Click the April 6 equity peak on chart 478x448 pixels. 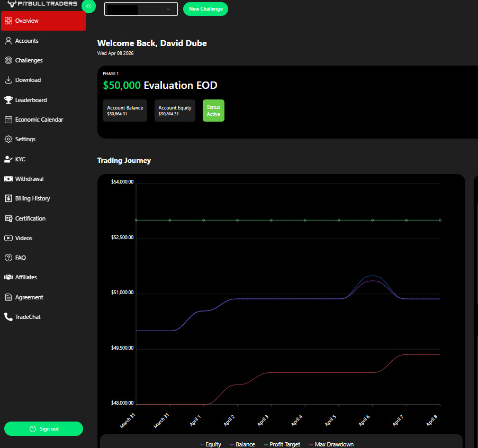(372, 276)
